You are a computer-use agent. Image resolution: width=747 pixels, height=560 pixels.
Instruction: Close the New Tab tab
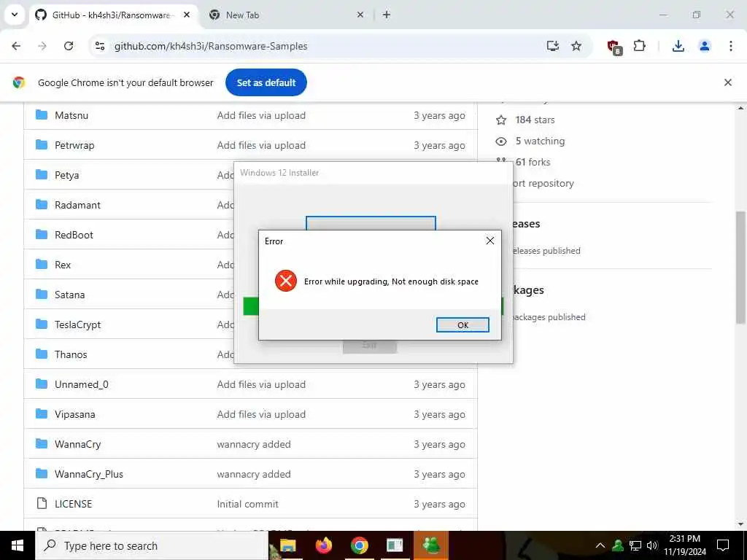pyautogui.click(x=360, y=15)
